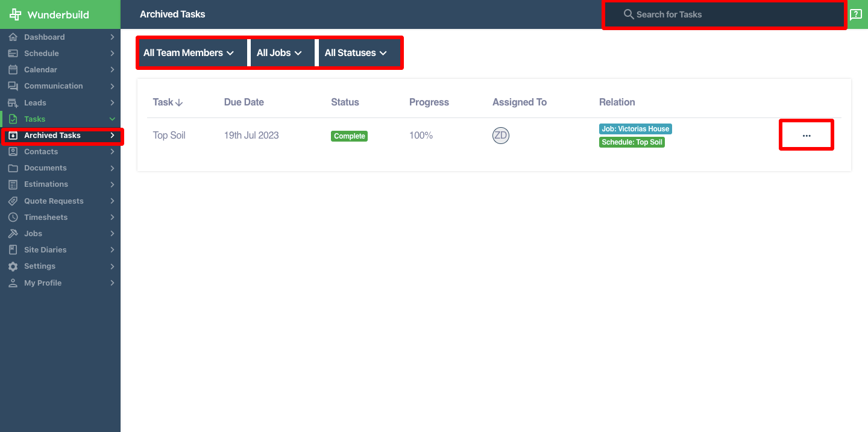Open the Contacts menu item
Image resolution: width=868 pixels, height=432 pixels.
click(60, 152)
